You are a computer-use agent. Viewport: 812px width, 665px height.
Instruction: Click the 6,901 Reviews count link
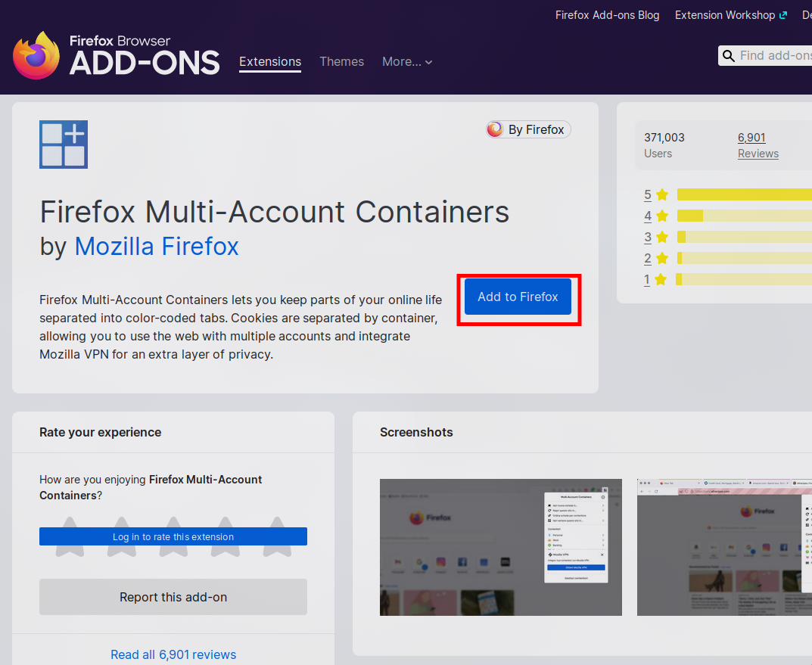pos(758,145)
